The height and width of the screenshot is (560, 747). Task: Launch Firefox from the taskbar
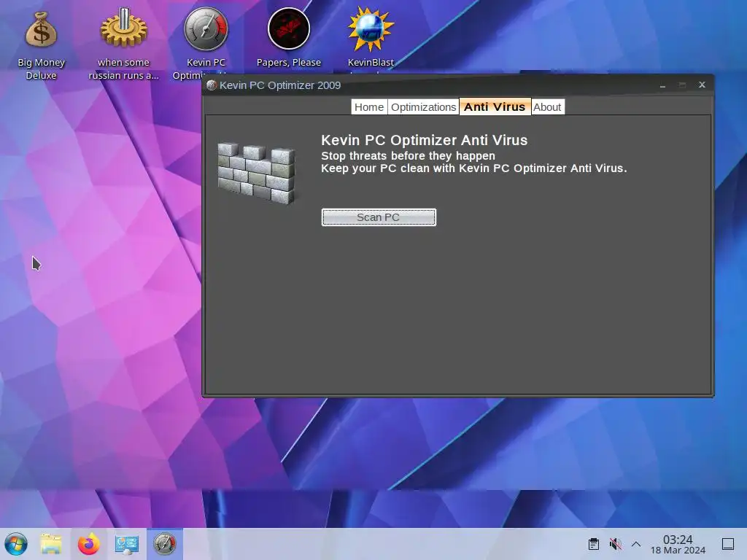tap(88, 544)
